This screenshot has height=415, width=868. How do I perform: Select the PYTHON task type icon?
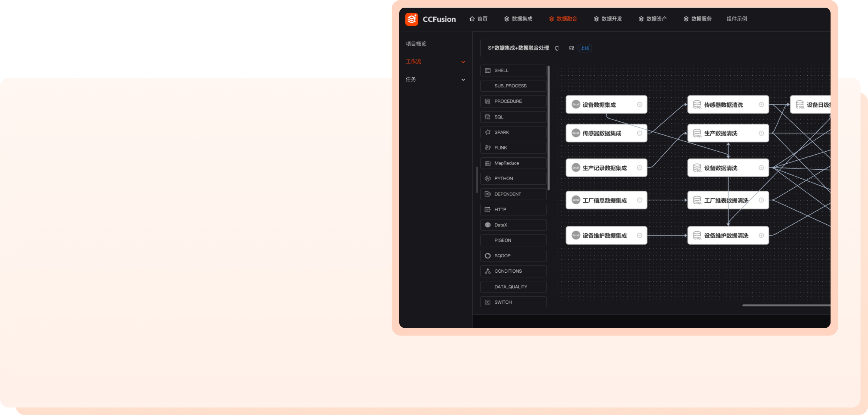point(488,179)
